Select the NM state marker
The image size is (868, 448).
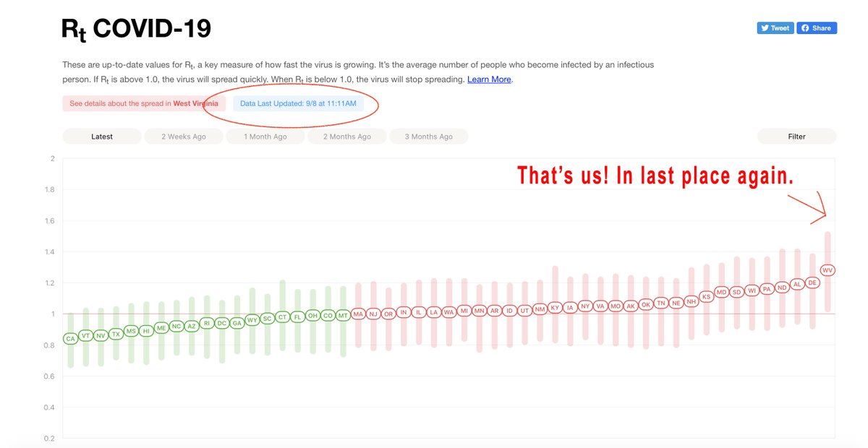pos(540,309)
